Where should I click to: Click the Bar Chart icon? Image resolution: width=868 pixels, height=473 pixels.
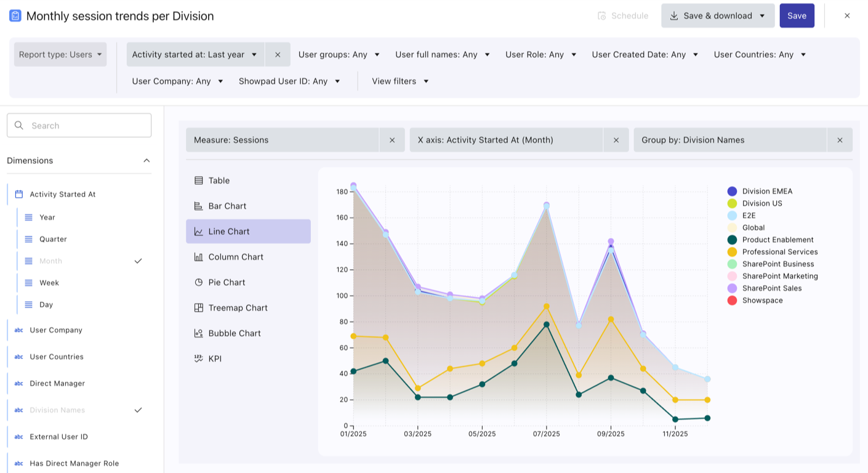[198, 206]
